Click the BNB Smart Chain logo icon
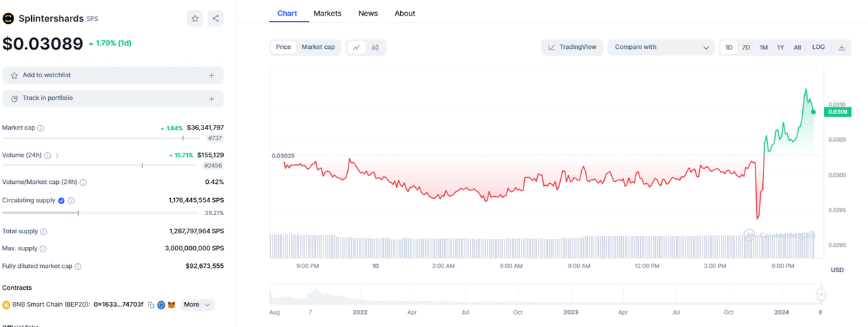This screenshot has height=327, width=868. [6, 305]
